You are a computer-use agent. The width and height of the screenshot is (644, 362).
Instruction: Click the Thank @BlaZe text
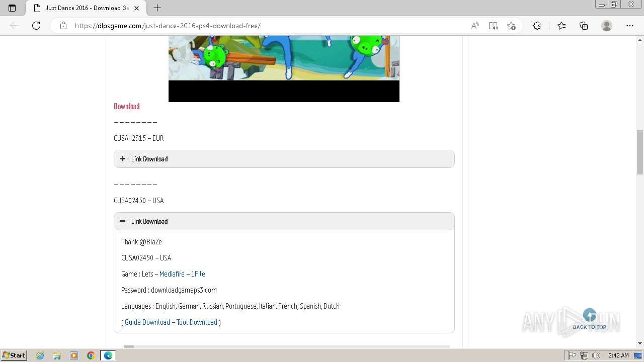tap(141, 242)
